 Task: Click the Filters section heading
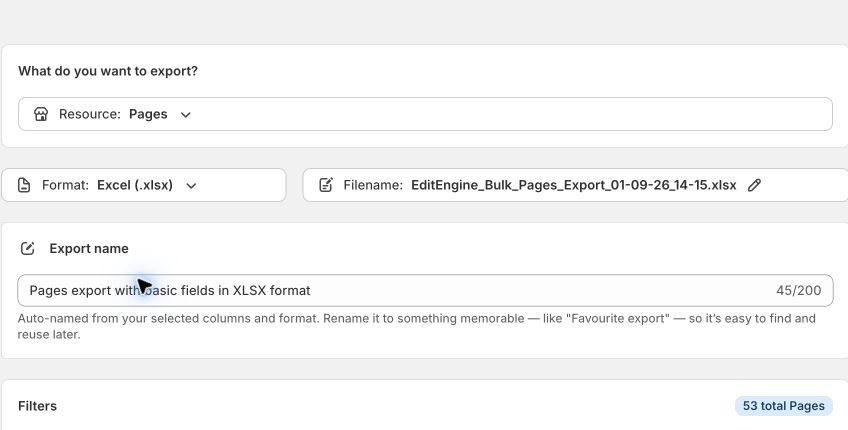(37, 406)
